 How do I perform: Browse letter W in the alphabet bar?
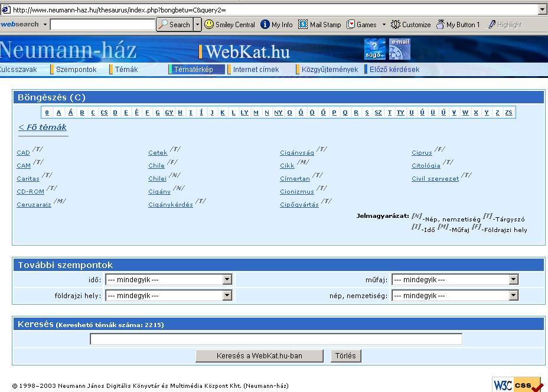[x=465, y=113]
